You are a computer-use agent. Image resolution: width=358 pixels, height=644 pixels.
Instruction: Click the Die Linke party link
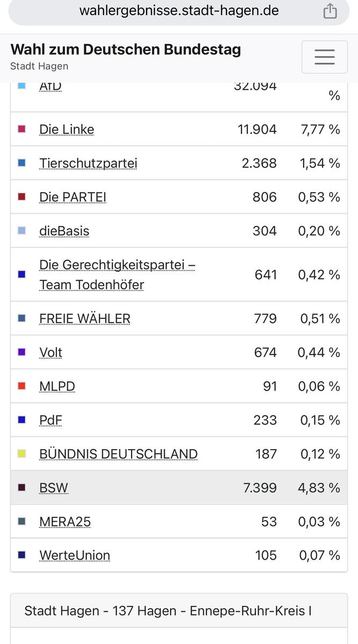(67, 129)
